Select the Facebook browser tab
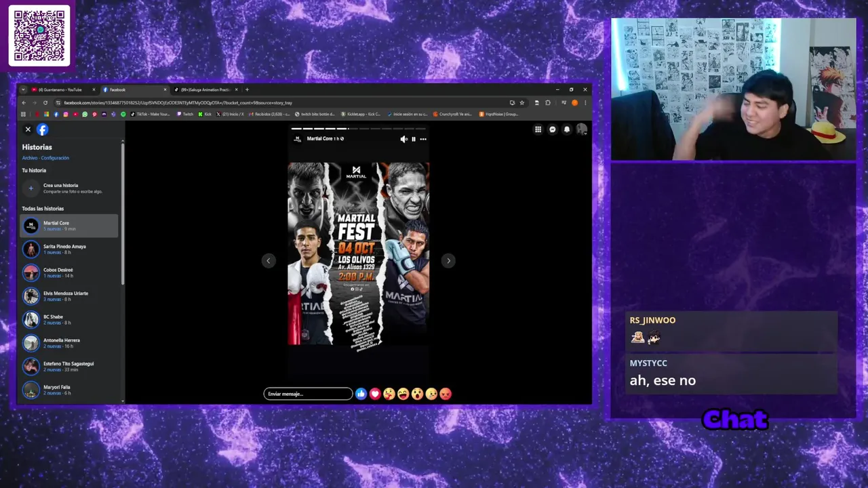868x488 pixels. click(x=134, y=89)
